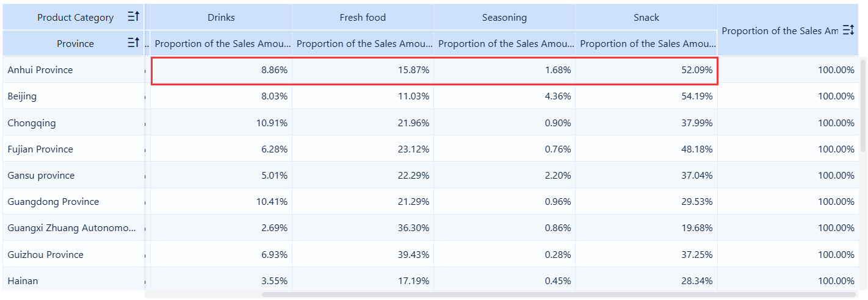Select the Chongqing row header
This screenshot has width=868, height=300.
(32, 123)
